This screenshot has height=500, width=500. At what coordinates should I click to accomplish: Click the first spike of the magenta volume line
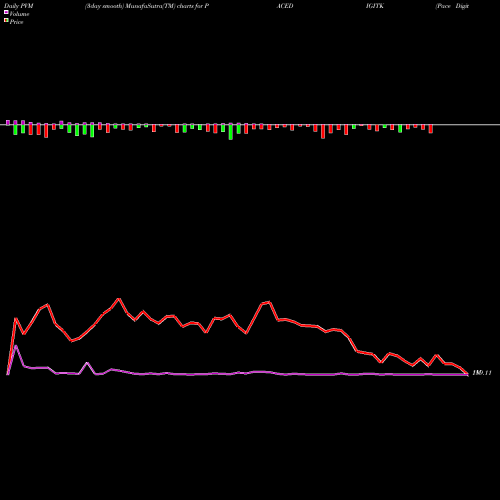[16, 346]
